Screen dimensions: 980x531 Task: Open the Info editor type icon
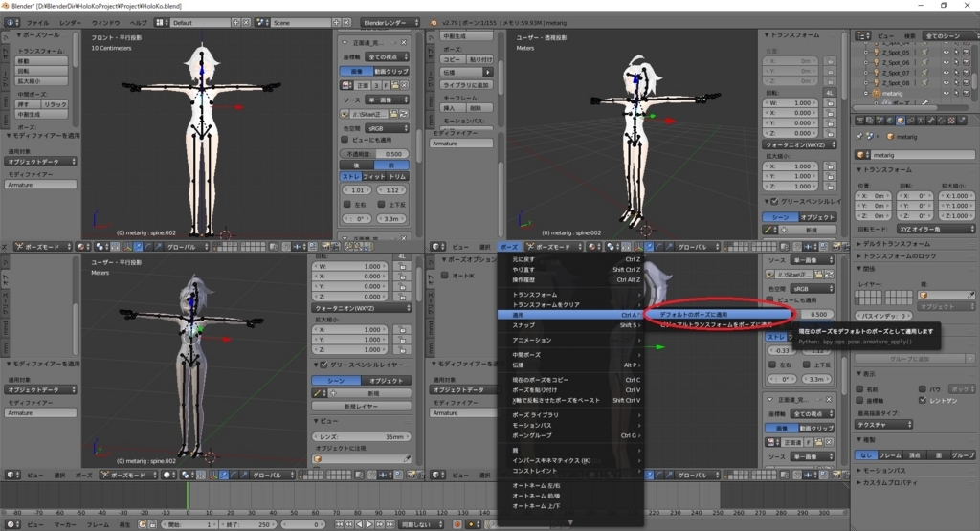point(12,23)
